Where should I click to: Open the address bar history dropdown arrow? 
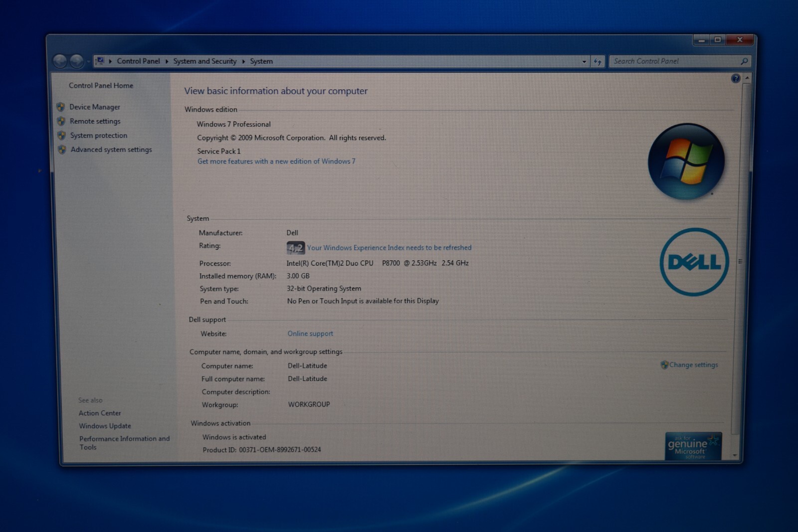click(x=584, y=62)
